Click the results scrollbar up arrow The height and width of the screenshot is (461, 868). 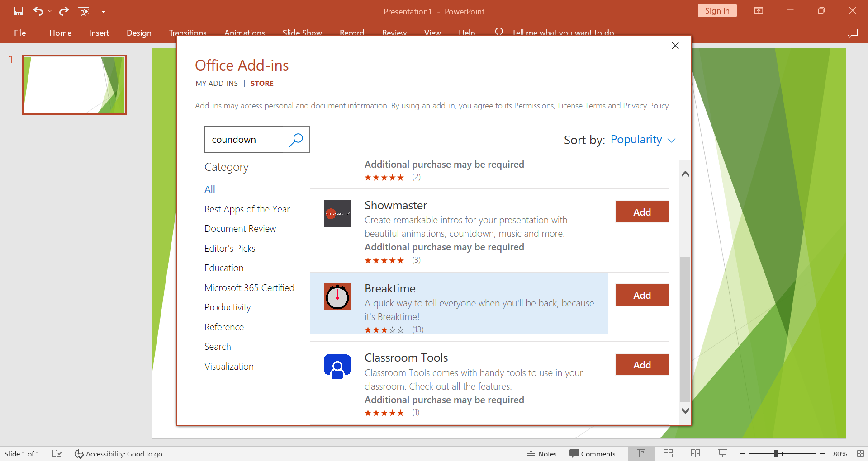tap(685, 174)
